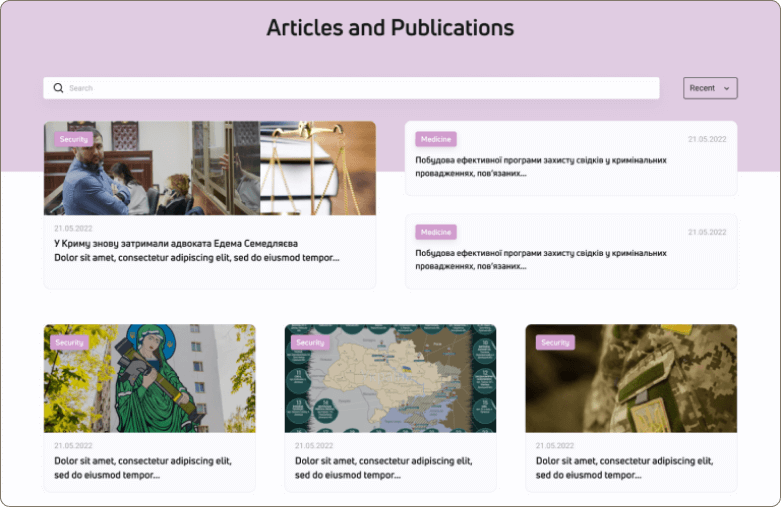The width and height of the screenshot is (781, 507).
Task: Open article about lawyer Edem Semedlyaev
Action: click(x=176, y=243)
